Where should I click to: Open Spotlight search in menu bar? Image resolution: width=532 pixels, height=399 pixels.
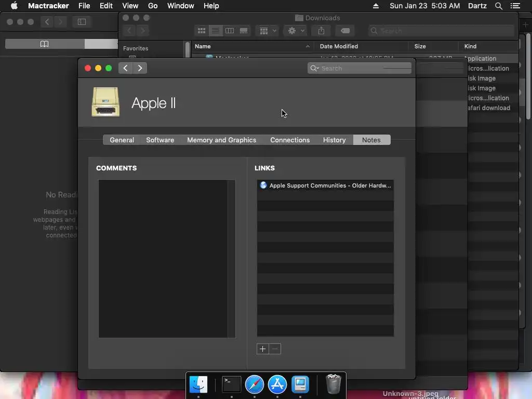click(x=498, y=6)
